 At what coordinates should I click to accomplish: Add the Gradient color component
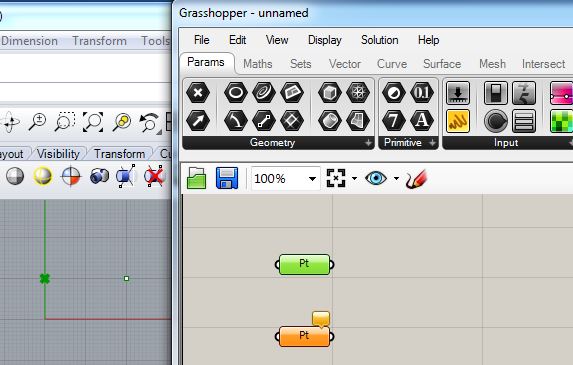(561, 93)
